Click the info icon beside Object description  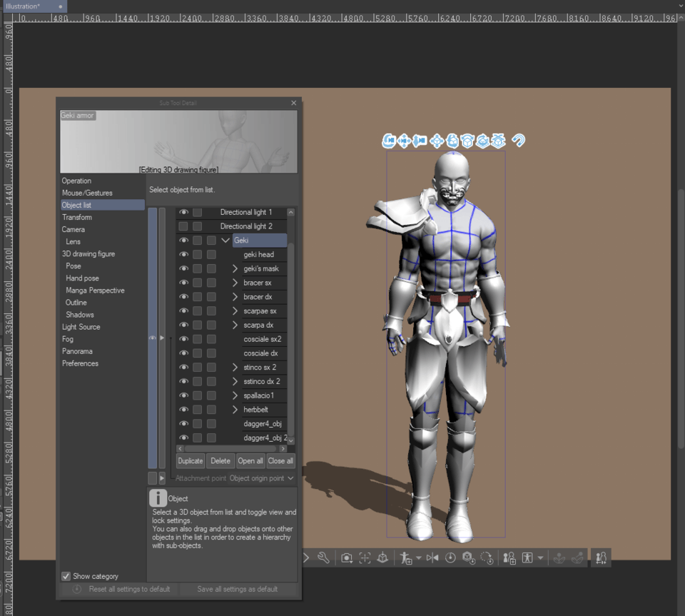coord(158,498)
